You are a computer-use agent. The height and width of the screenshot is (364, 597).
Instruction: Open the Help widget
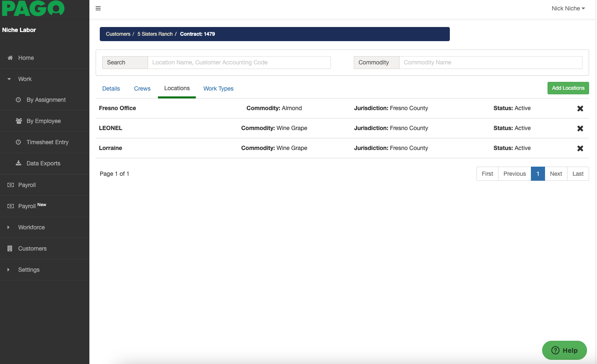point(564,350)
